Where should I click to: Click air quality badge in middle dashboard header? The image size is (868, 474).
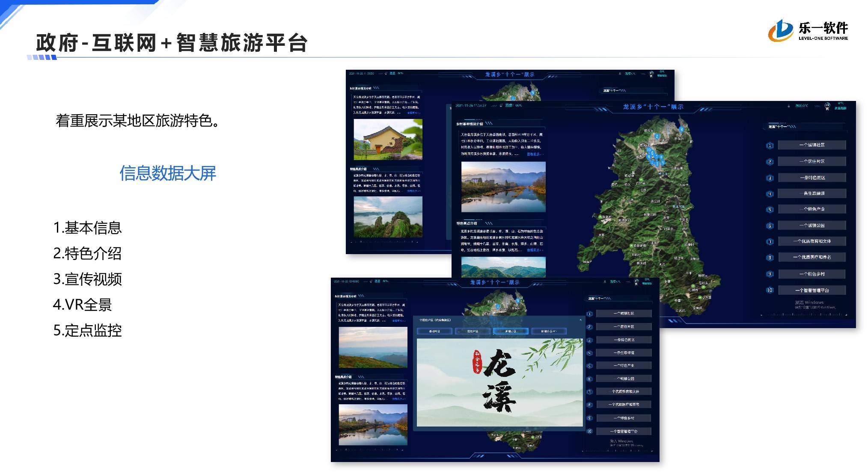tap(827, 106)
